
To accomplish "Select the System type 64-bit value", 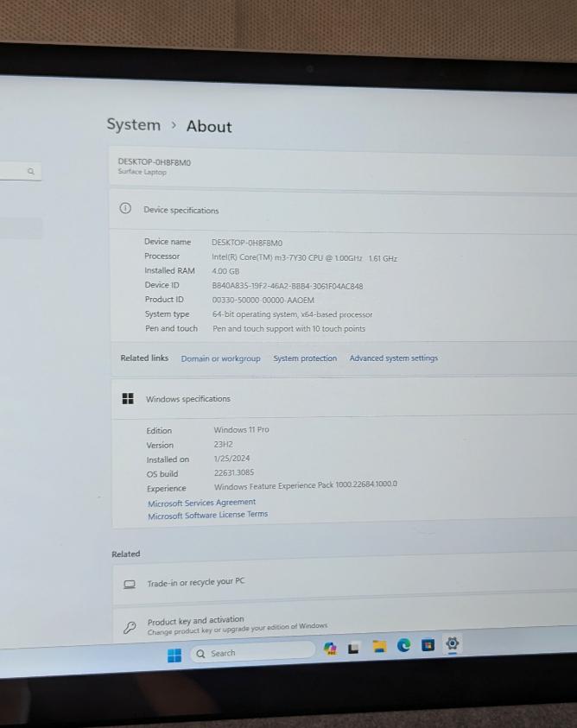I will pos(292,314).
